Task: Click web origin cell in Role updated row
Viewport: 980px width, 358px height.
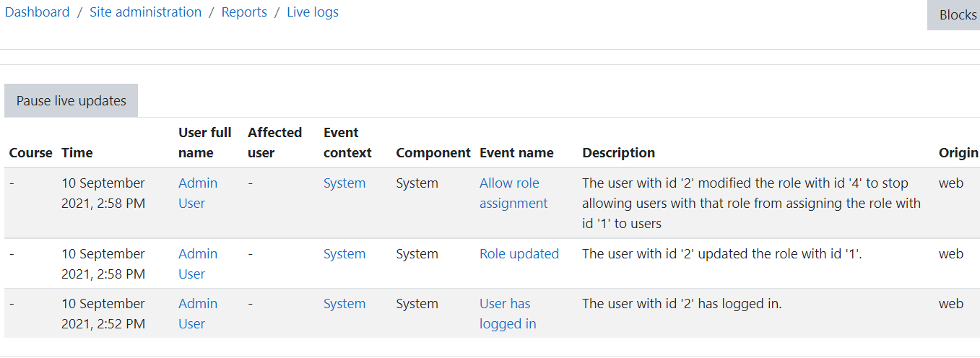Action: [951, 254]
